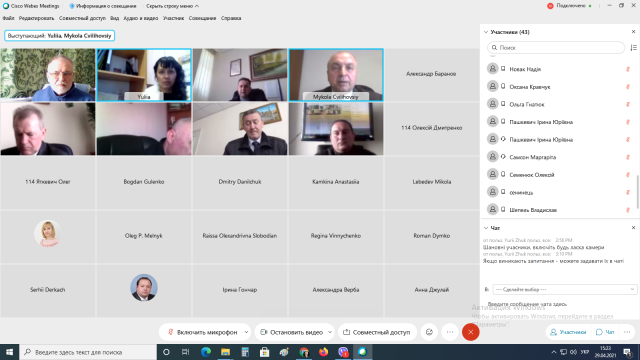Open more options next to reactions
640x360 pixels.
(450, 332)
